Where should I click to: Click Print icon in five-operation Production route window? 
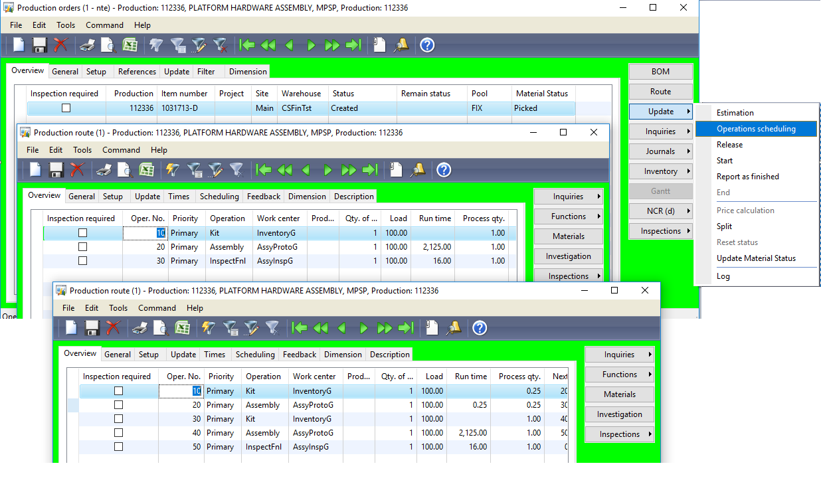(x=139, y=328)
